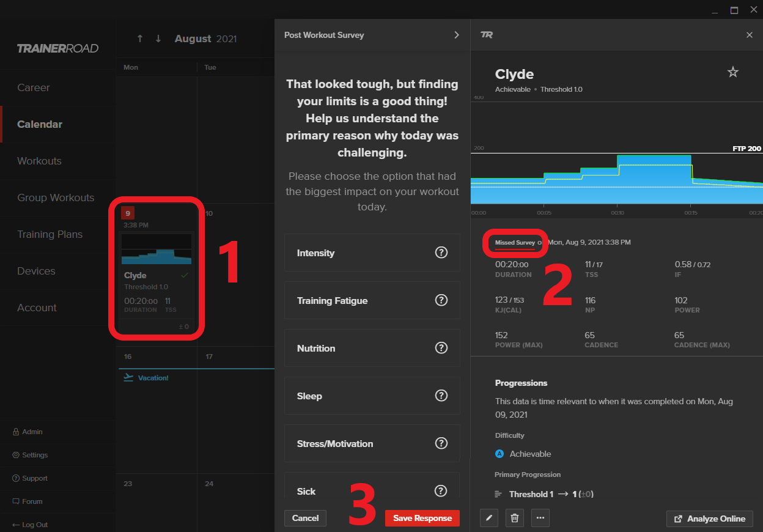Open help for Stress/Motivation option
The image size is (763, 532).
click(441, 443)
